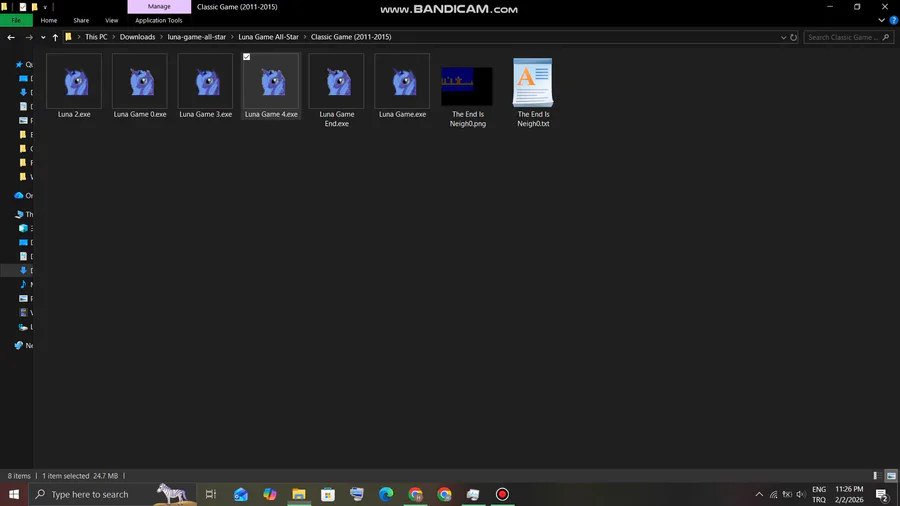This screenshot has width=900, height=506.
Task: Select The End Is Neigh0.png thumbnail
Action: (x=467, y=85)
